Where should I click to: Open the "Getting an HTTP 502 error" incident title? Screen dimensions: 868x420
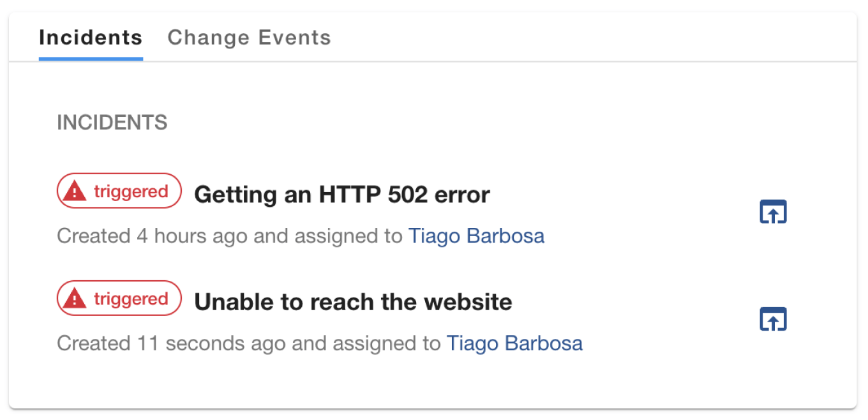pyautogui.click(x=342, y=194)
